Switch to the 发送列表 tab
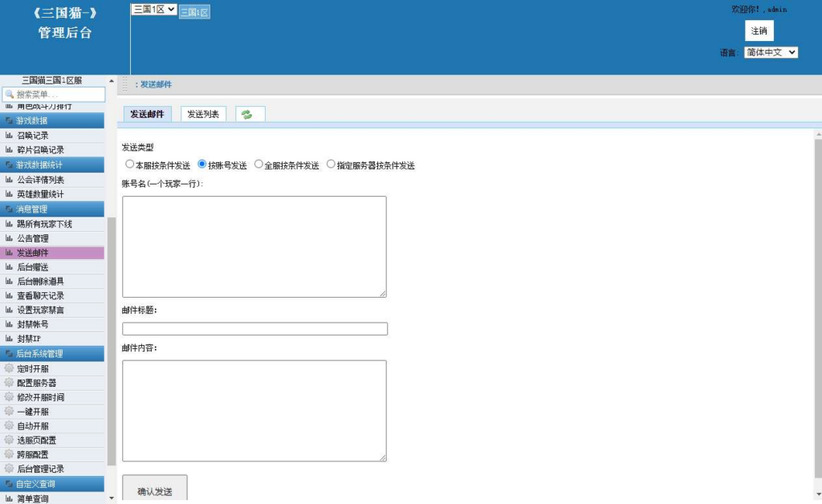Screen dimensions: 822x504 (204, 114)
